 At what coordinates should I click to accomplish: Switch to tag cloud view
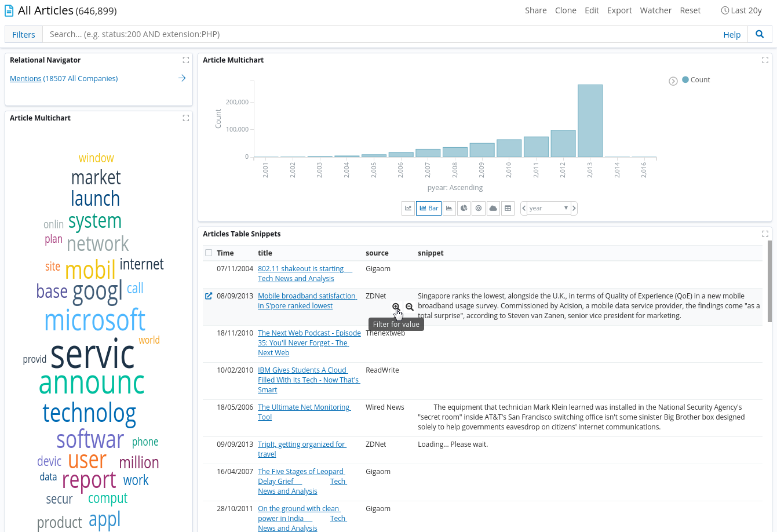pyautogui.click(x=493, y=208)
